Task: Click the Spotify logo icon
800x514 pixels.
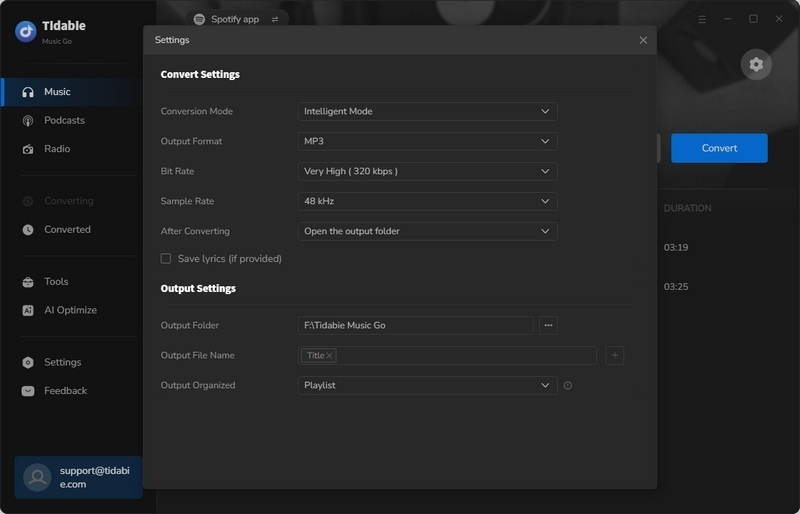Action: pos(199,19)
